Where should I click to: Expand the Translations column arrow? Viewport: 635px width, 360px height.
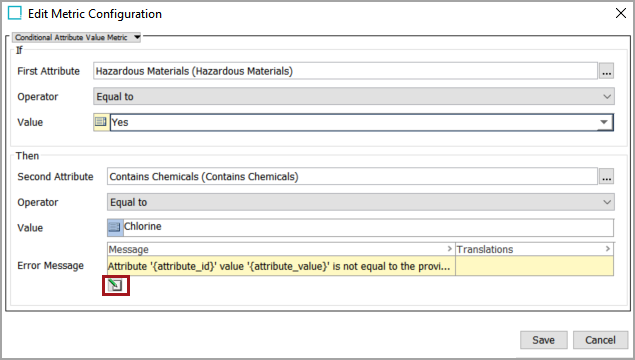tap(607, 249)
